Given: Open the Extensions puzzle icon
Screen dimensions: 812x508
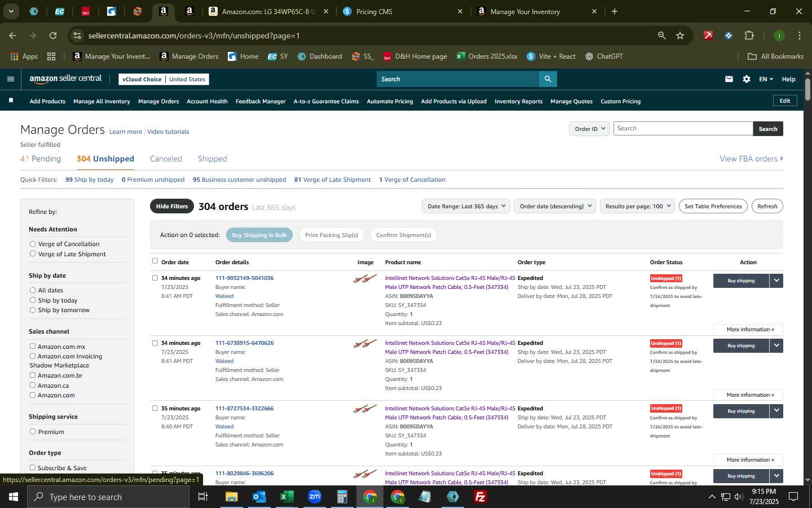Looking at the screenshot, I should click(x=749, y=36).
